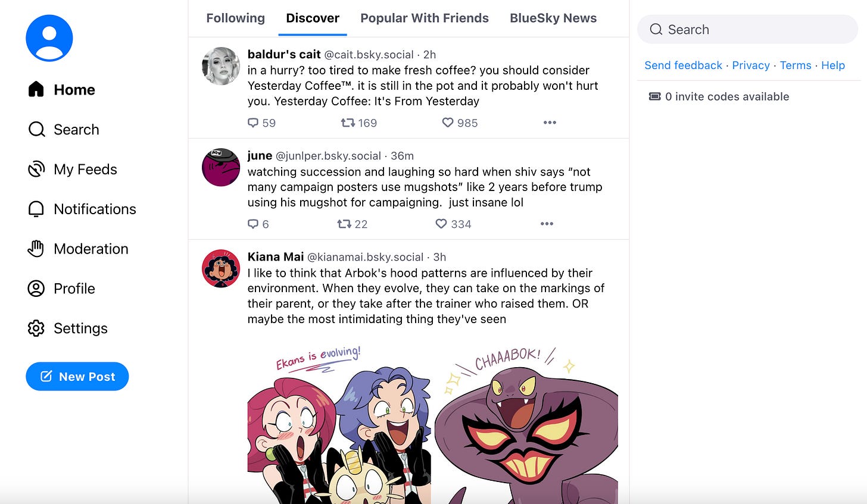Click the New Post button

[77, 376]
